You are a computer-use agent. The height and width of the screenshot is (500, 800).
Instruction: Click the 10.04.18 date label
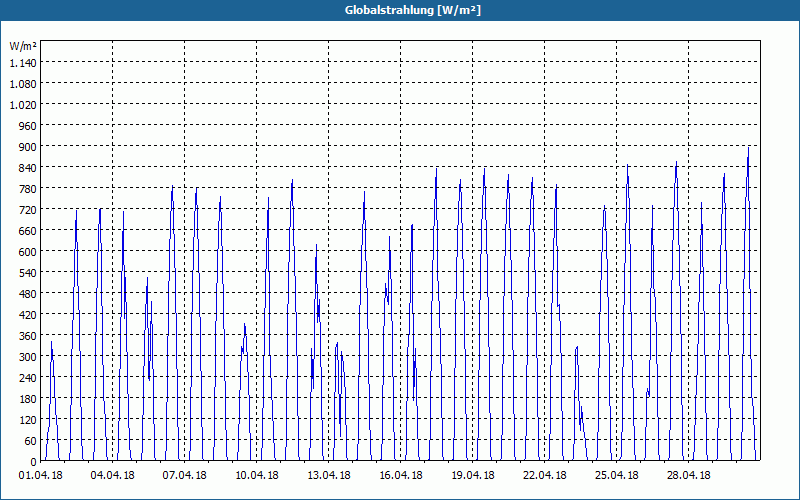[x=256, y=476]
